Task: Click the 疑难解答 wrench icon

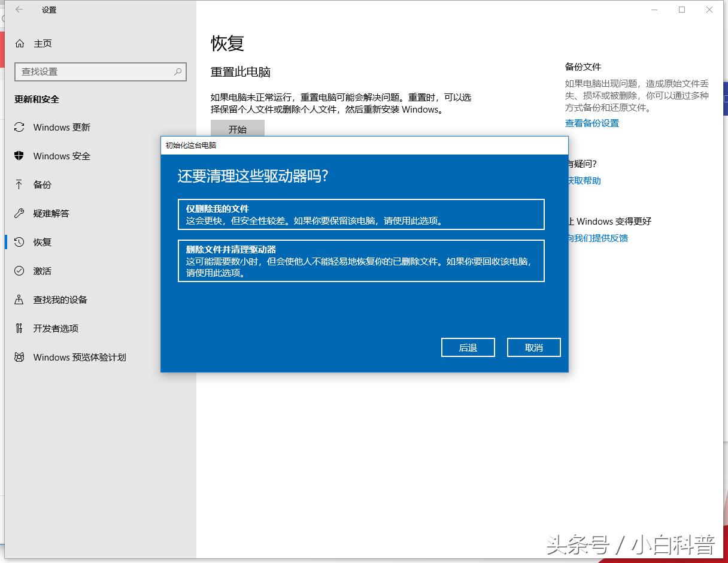Action: [20, 214]
